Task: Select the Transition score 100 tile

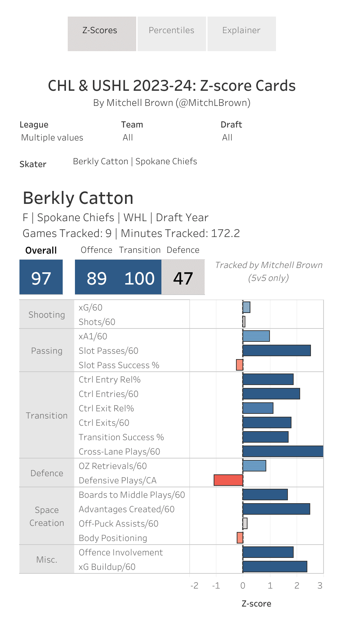Action: click(x=140, y=278)
